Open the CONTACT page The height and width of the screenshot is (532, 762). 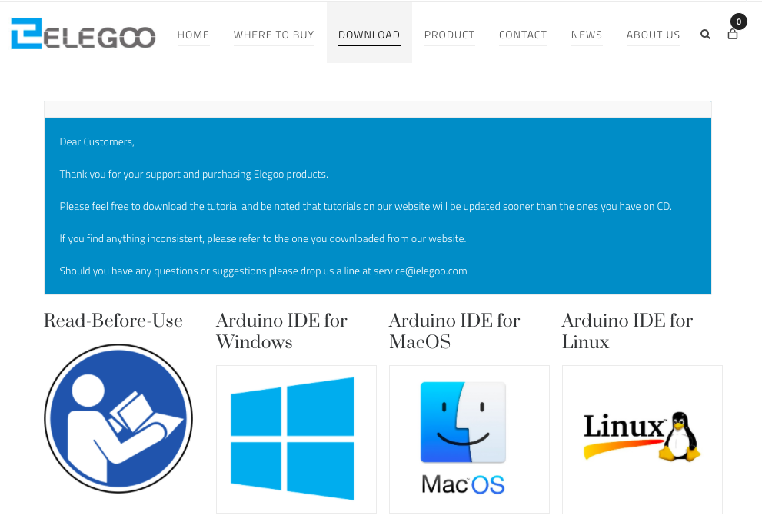click(523, 35)
